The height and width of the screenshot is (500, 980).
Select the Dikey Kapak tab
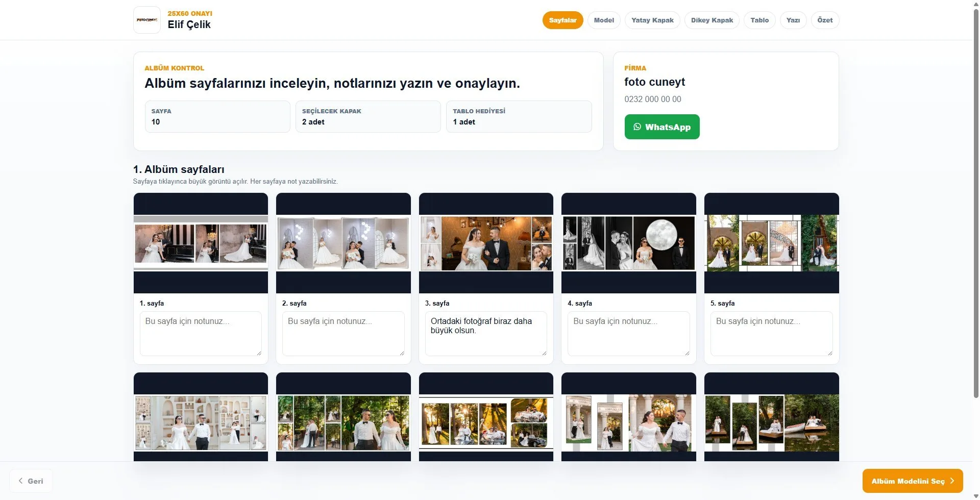712,20
